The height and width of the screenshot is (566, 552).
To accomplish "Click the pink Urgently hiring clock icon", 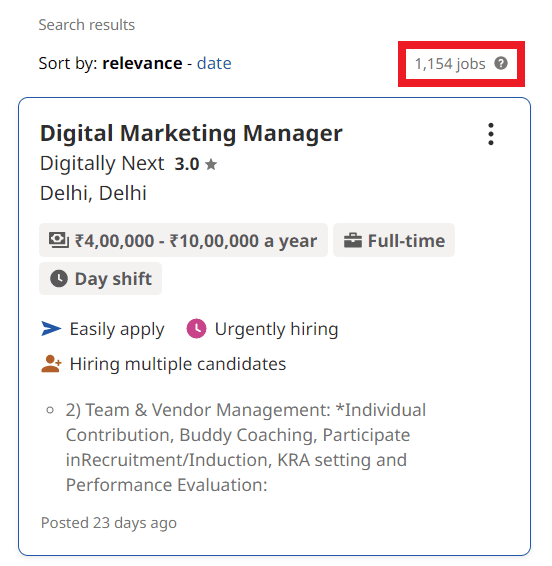I will [x=196, y=328].
